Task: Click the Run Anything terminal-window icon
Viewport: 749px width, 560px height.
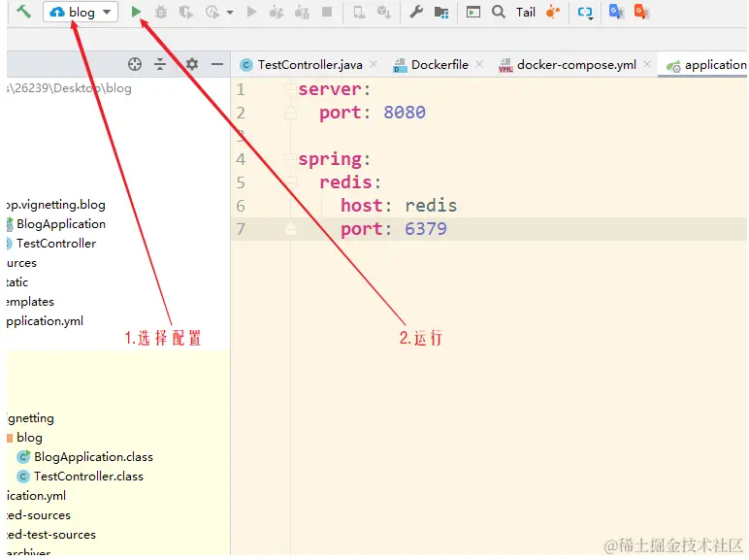Action: pyautogui.click(x=472, y=12)
